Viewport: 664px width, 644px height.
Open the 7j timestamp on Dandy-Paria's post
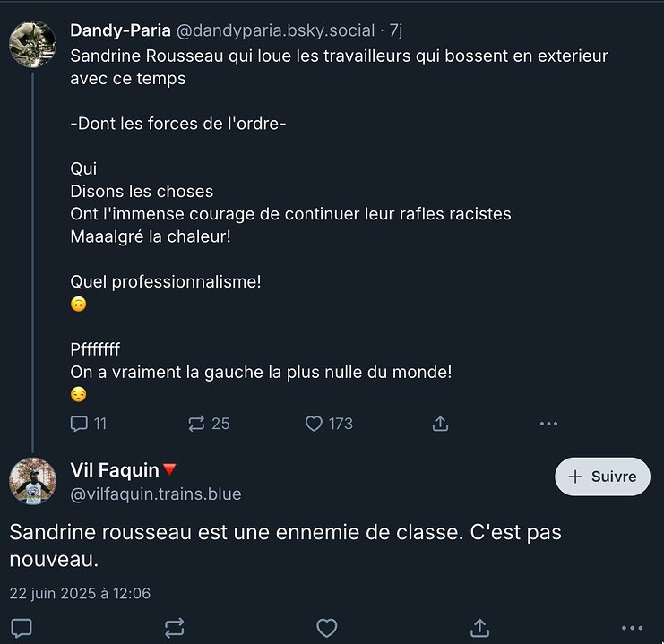tap(396, 30)
